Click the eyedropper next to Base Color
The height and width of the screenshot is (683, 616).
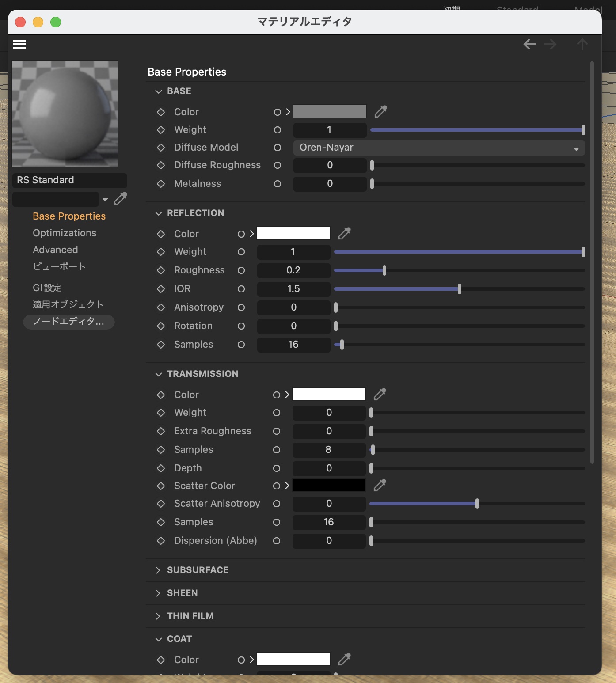[380, 112]
